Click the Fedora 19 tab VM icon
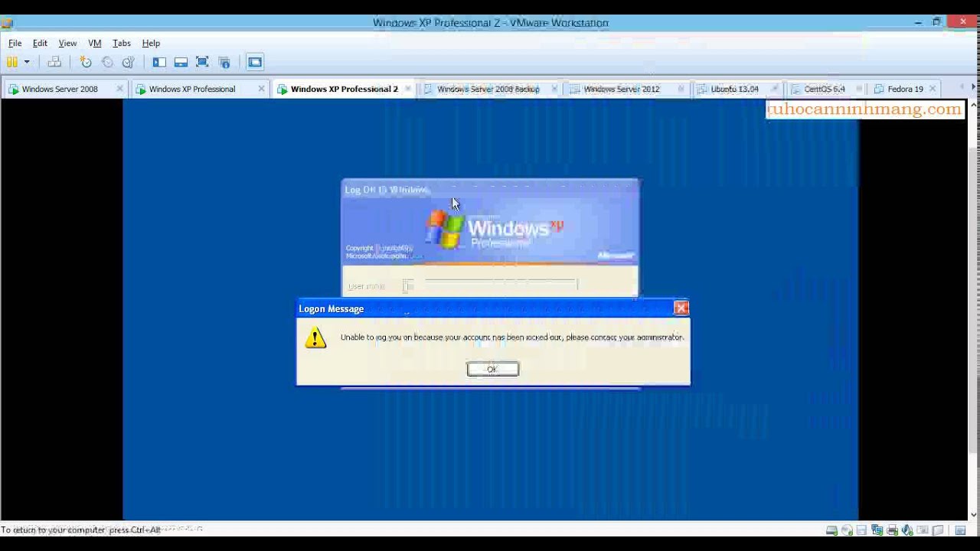Screen dimensions: 980x551 click(x=880, y=90)
